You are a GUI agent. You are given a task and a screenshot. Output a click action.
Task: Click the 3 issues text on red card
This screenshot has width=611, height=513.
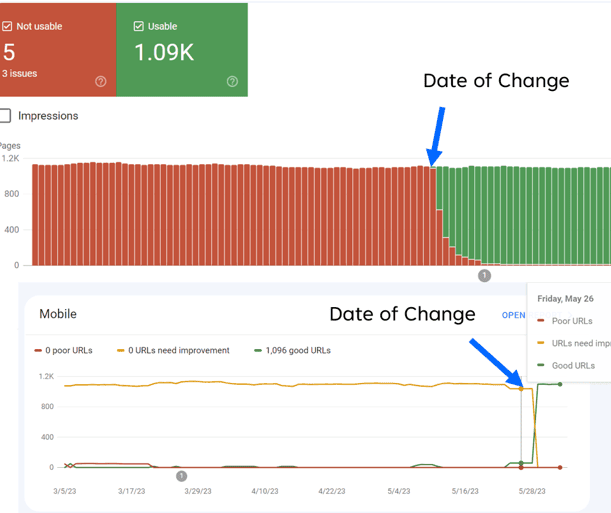(x=19, y=74)
